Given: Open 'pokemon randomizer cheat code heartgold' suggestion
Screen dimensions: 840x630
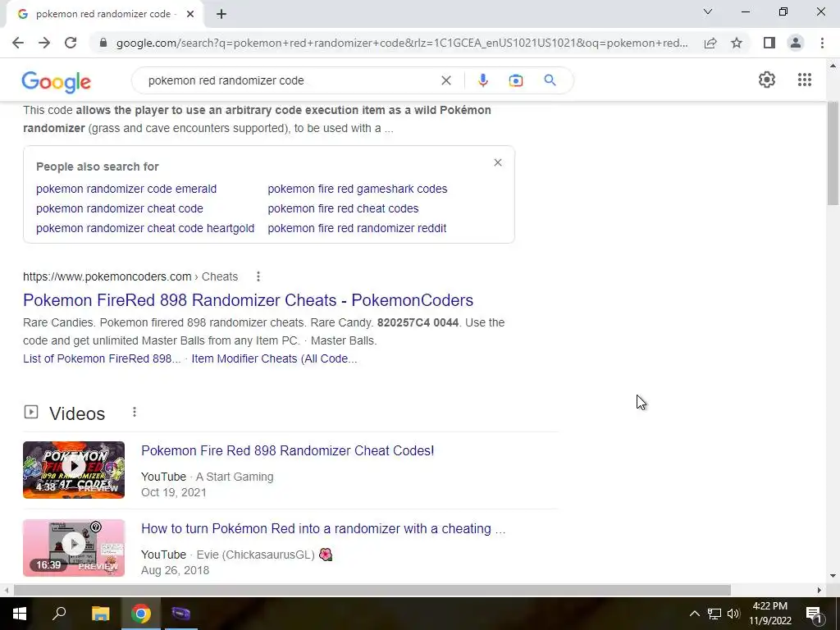Looking at the screenshot, I should point(145,228).
